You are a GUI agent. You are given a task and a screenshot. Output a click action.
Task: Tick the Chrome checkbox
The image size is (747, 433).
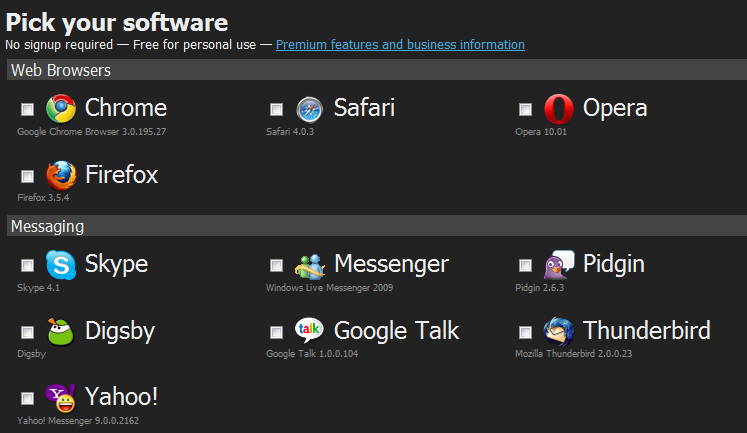[x=28, y=110]
